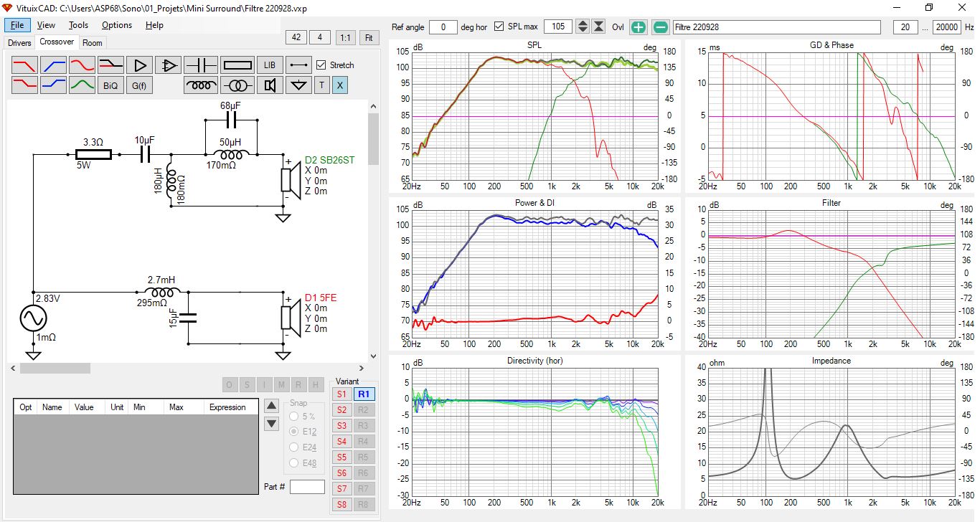The height and width of the screenshot is (522, 980).
Task: Uncheck the SPL max checkbox
Action: pos(499,27)
